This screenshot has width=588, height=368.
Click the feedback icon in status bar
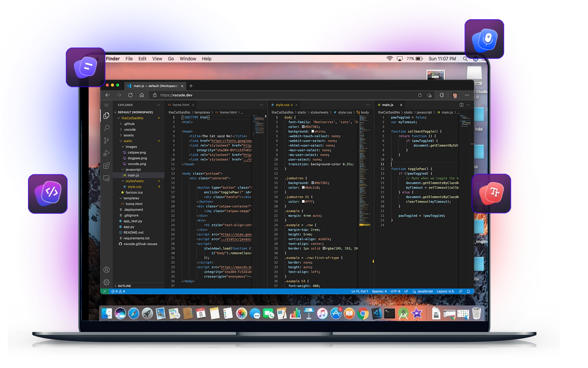(x=461, y=291)
